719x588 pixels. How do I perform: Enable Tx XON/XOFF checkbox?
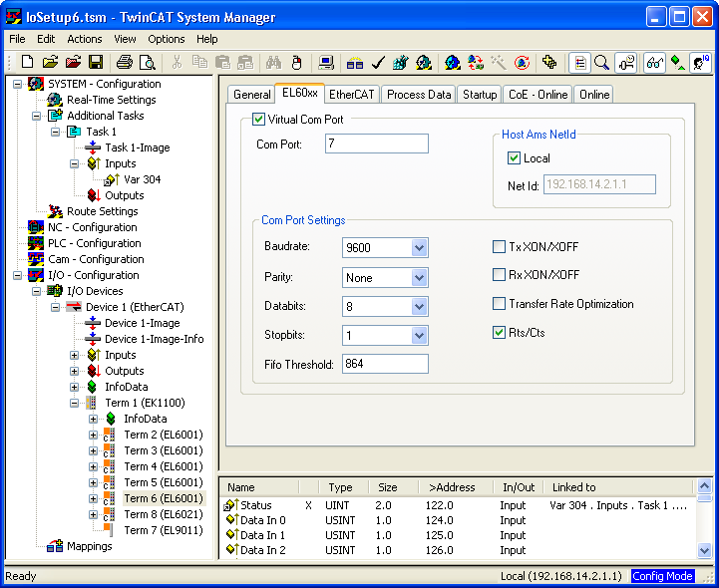[499, 246]
